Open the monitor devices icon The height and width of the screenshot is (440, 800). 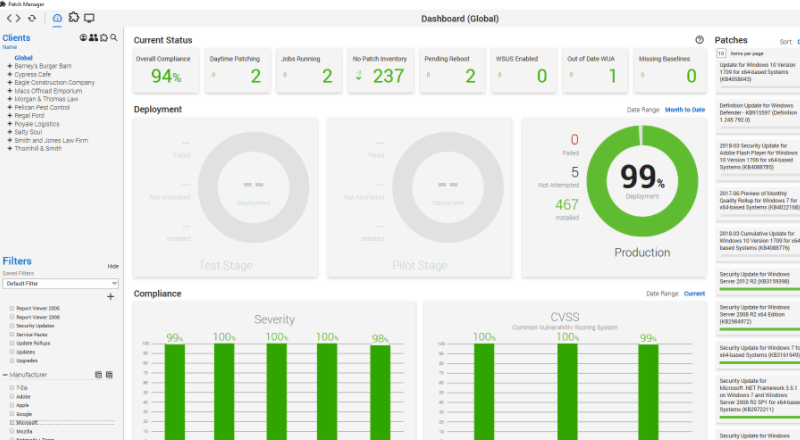(x=89, y=18)
